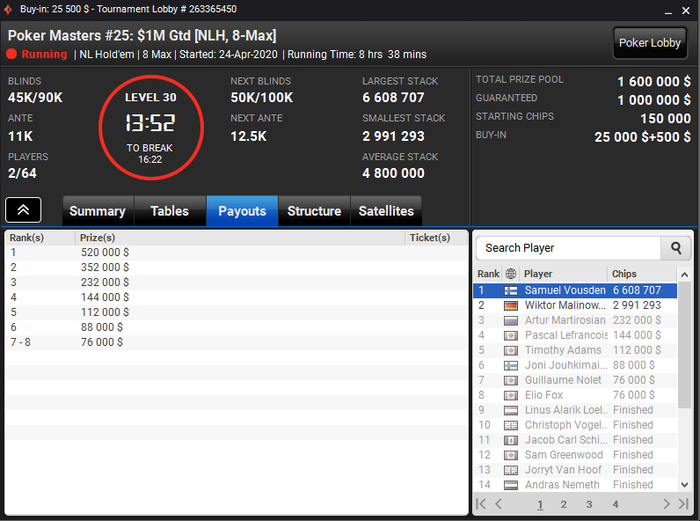Go to previous page of player list

coord(499,504)
